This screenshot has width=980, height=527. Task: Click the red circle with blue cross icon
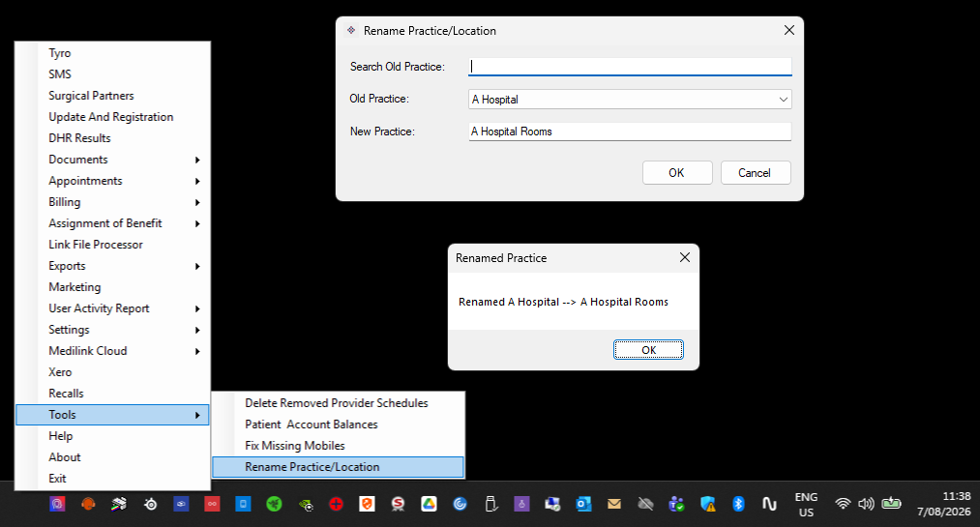coord(337,504)
